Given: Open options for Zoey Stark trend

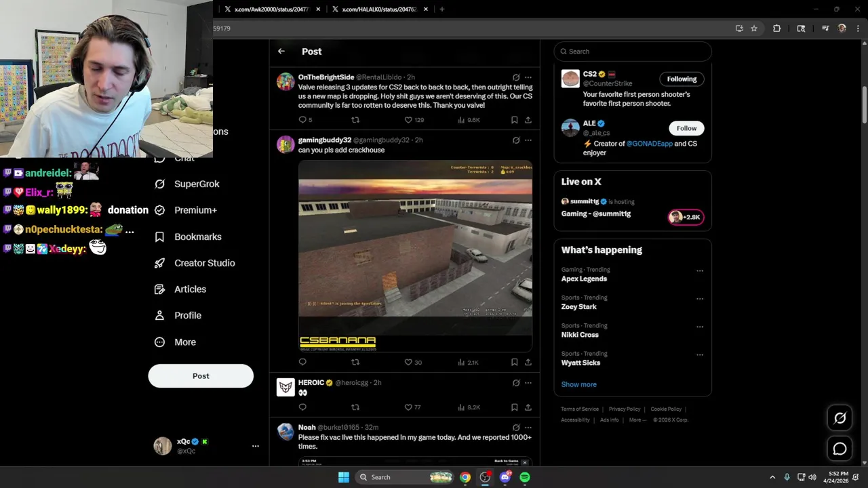Looking at the screenshot, I should coord(700,299).
